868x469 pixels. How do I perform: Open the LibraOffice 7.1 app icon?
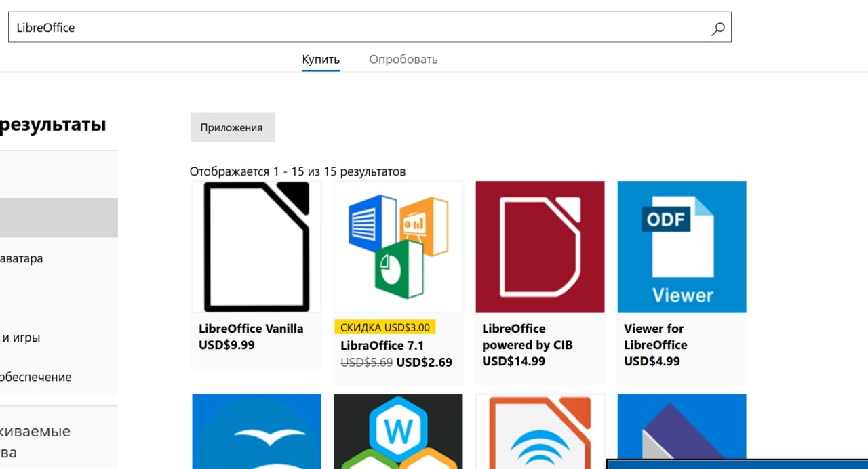[398, 247]
